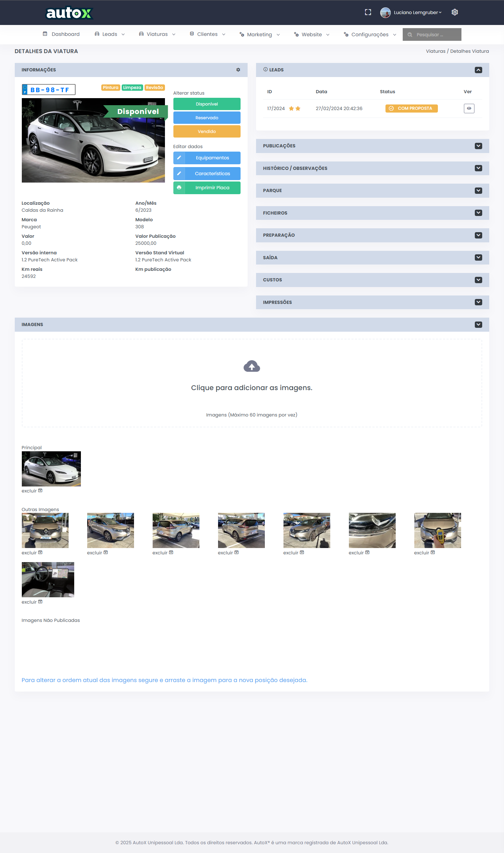Click the AutoX logo
Image resolution: width=504 pixels, height=853 pixels.
[69, 13]
